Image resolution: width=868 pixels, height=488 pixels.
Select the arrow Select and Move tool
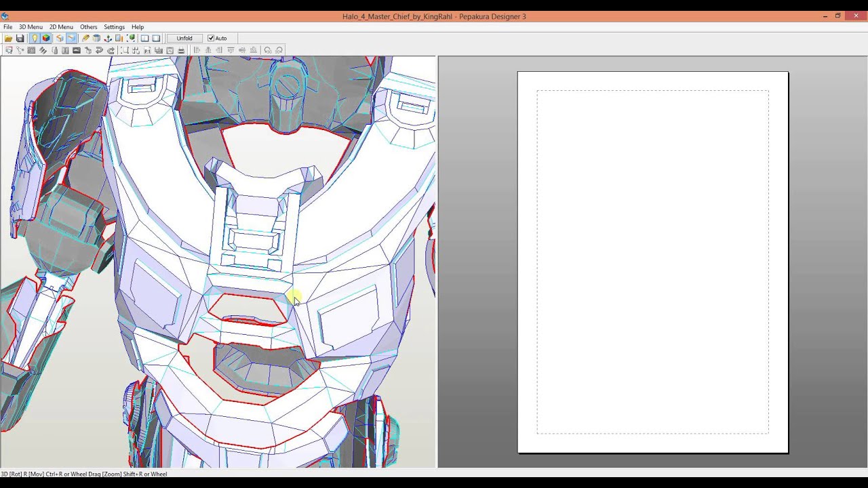(9, 50)
